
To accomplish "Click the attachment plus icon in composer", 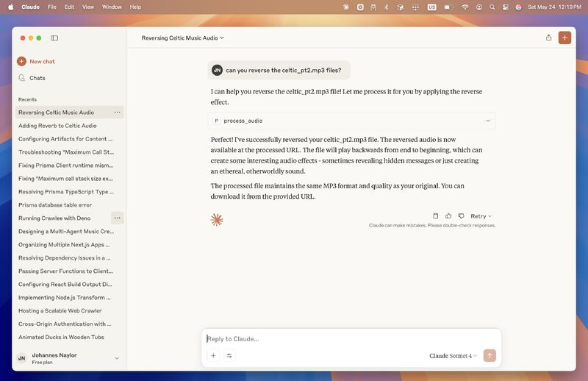I will [213, 355].
